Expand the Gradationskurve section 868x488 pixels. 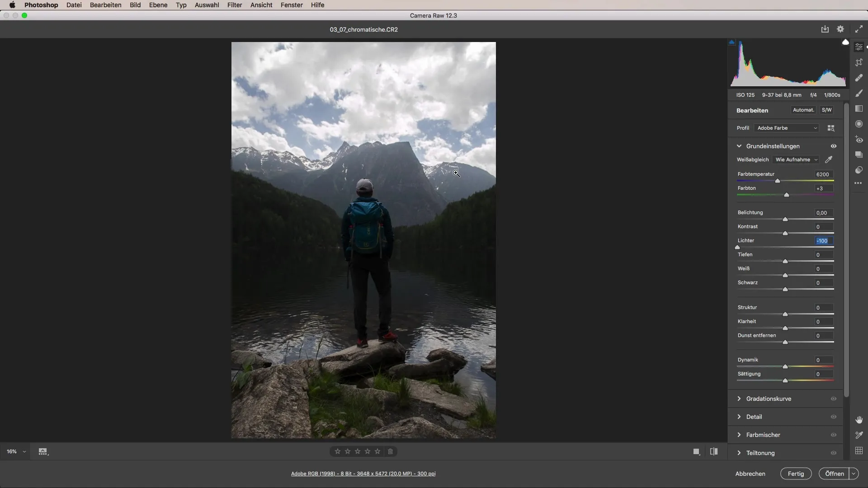click(x=739, y=399)
